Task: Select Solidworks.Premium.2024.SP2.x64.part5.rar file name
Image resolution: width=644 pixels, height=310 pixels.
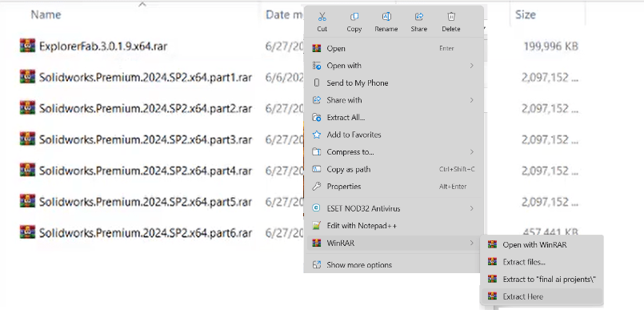Action: pos(146,202)
